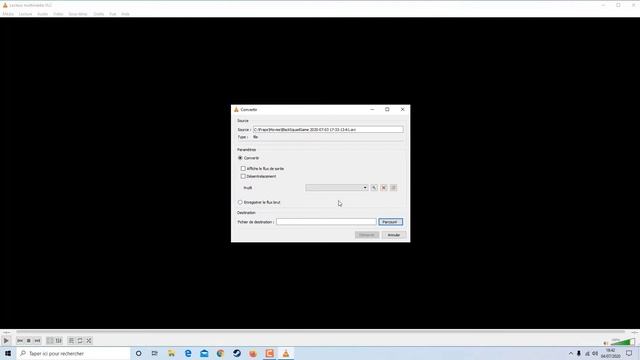Screen dimensions: 640x360
Task: Mute VLC using the speaker icon
Action: [x=606, y=342]
